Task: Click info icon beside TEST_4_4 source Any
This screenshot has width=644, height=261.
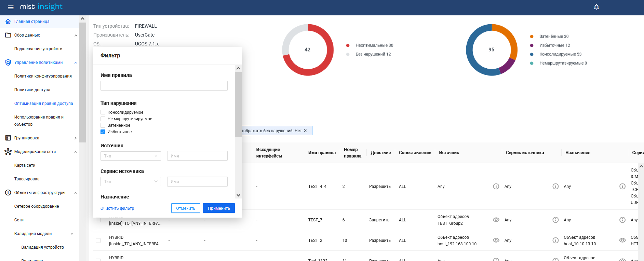Action: click(496, 186)
